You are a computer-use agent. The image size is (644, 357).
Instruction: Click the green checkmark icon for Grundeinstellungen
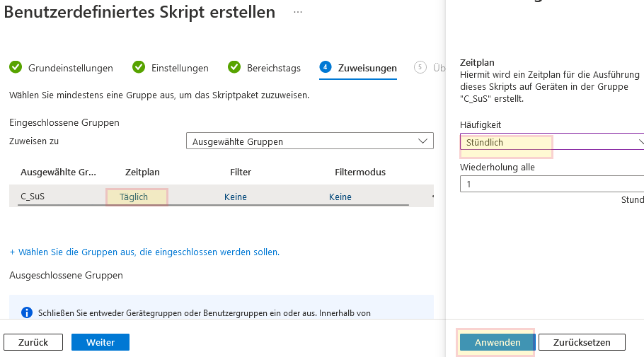click(16, 67)
